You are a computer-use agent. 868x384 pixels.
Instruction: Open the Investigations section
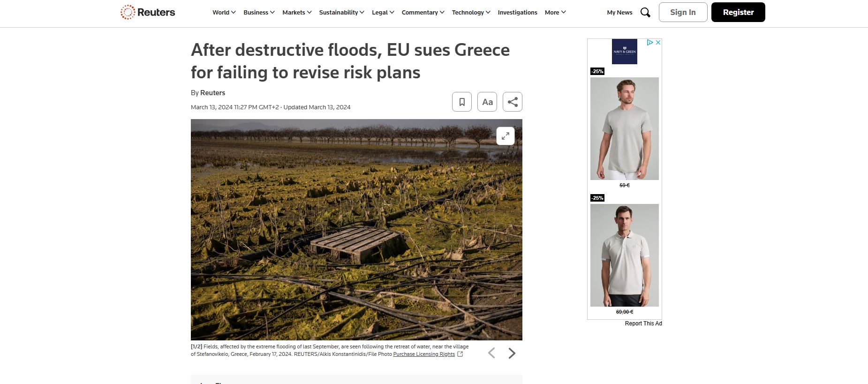(x=517, y=13)
